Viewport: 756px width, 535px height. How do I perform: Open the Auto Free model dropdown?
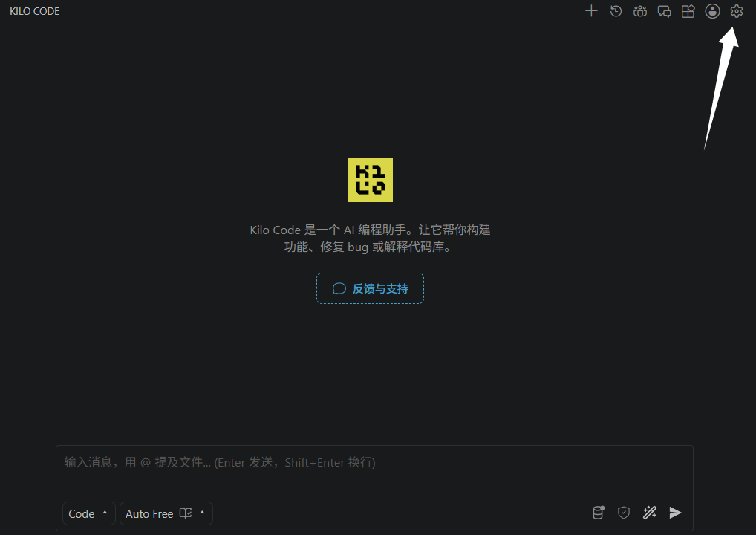pos(166,513)
